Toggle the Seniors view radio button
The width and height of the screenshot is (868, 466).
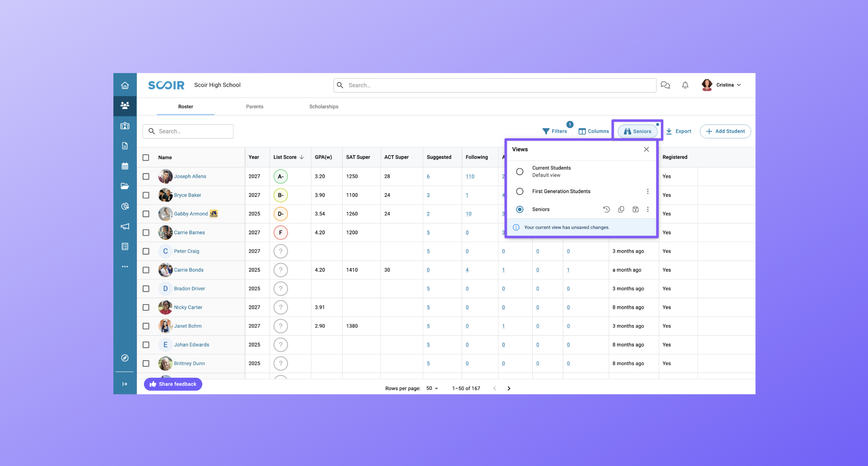click(x=520, y=209)
